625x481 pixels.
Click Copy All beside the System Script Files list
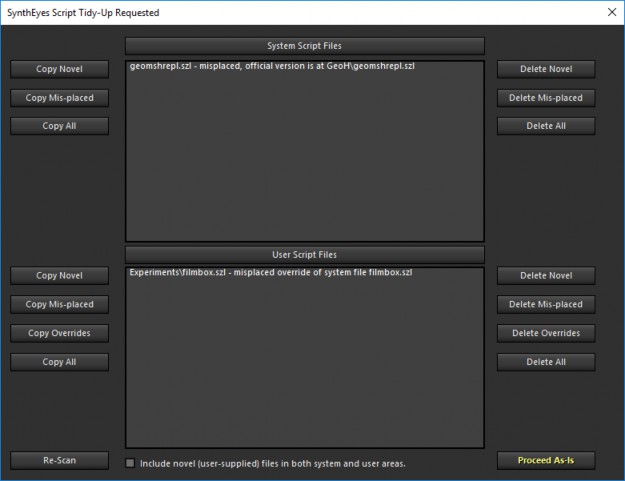[x=60, y=126]
